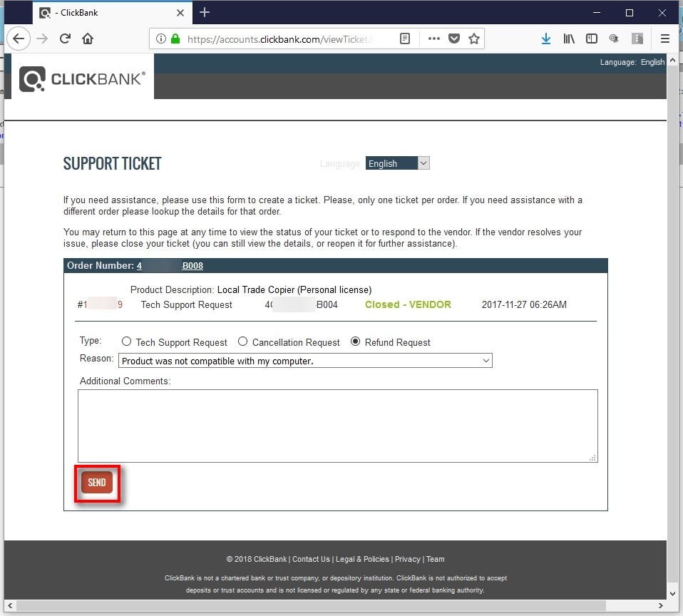Click the 2017-11-27 06:26AM timestamp

pos(524,304)
